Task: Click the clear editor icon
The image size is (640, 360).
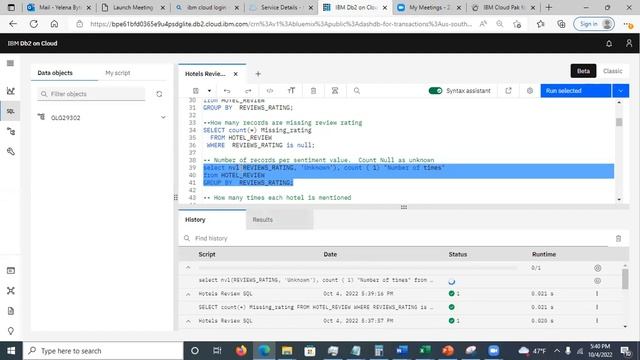Action: pos(335,91)
